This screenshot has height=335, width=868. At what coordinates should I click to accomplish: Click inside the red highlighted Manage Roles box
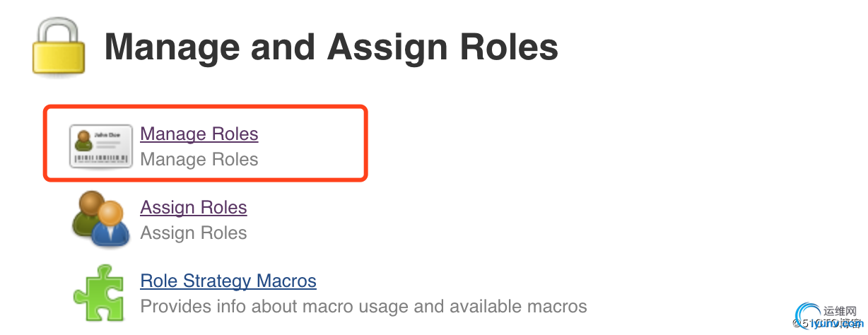(206, 143)
